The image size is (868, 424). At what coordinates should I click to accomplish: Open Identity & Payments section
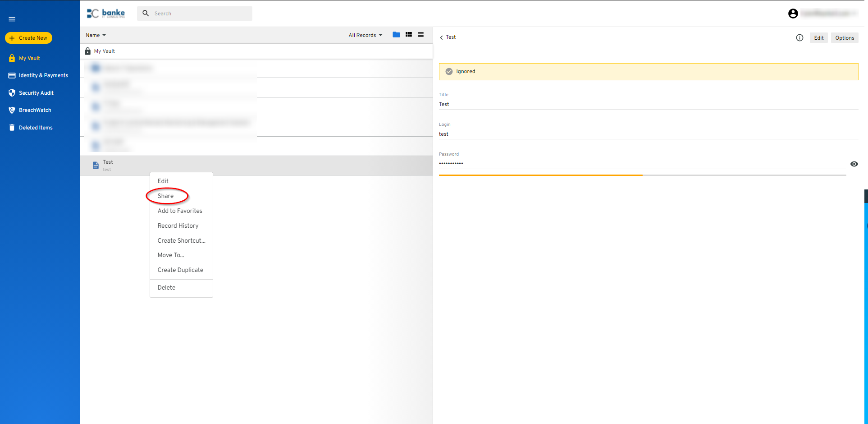(43, 75)
